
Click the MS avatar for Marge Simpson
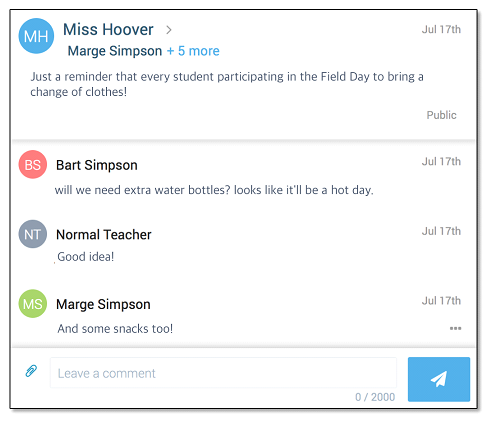(33, 304)
